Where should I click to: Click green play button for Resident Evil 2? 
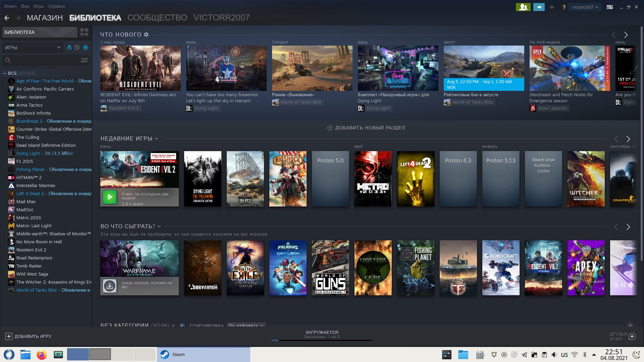[110, 197]
